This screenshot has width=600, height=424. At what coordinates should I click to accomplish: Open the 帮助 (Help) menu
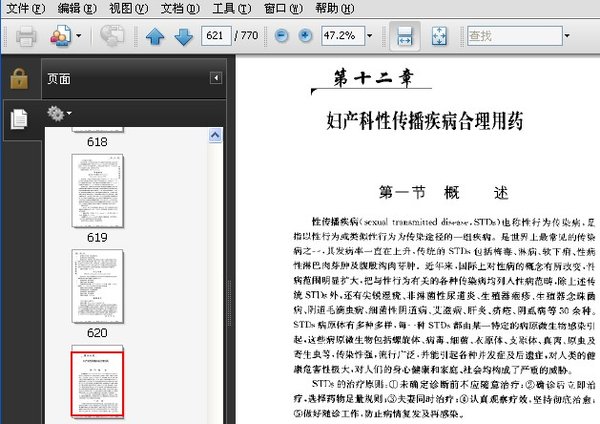(x=334, y=8)
